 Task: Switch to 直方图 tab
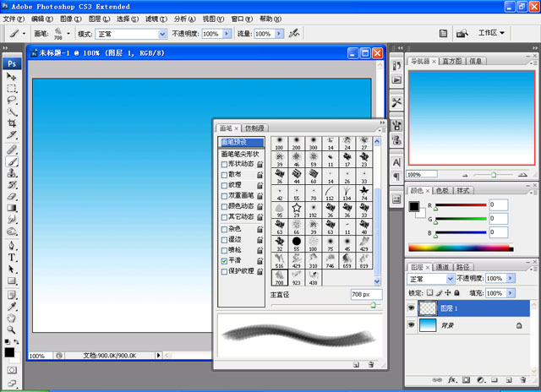coord(451,61)
